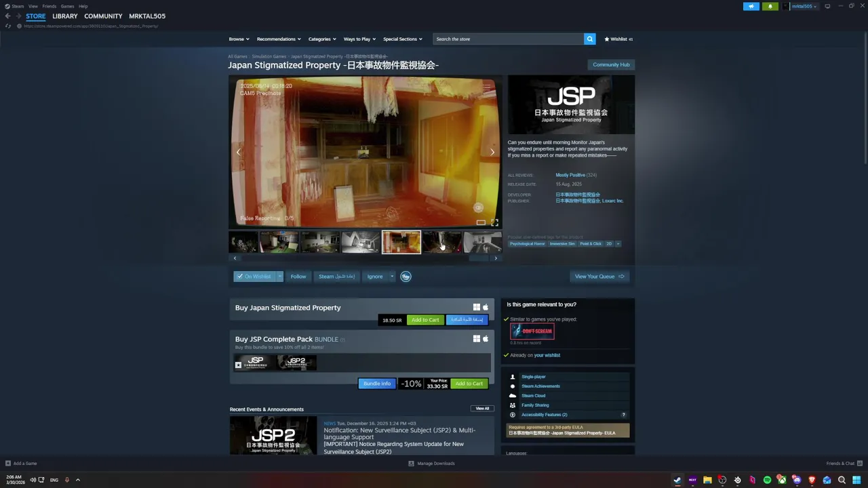Viewport: 868px width, 488px height.
Task: Show next screenshot with right arrow
Action: tap(492, 152)
